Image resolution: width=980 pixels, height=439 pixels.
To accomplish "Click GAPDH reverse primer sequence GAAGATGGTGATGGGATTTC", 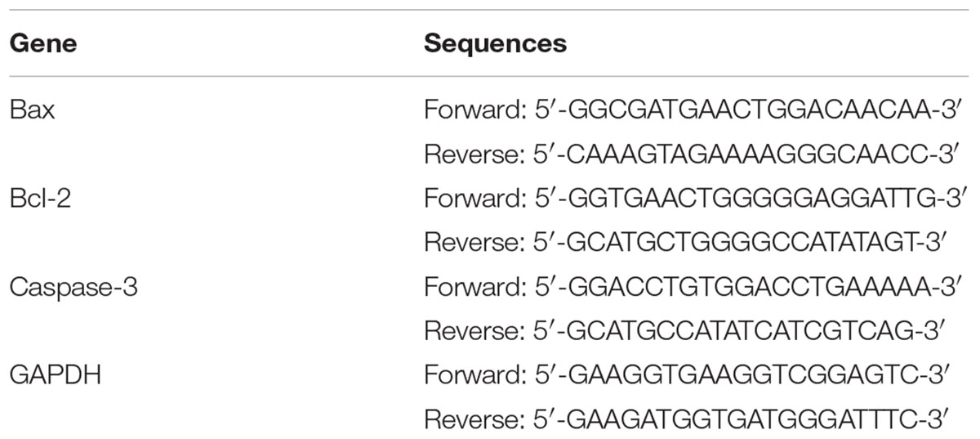I will [x=741, y=419].
